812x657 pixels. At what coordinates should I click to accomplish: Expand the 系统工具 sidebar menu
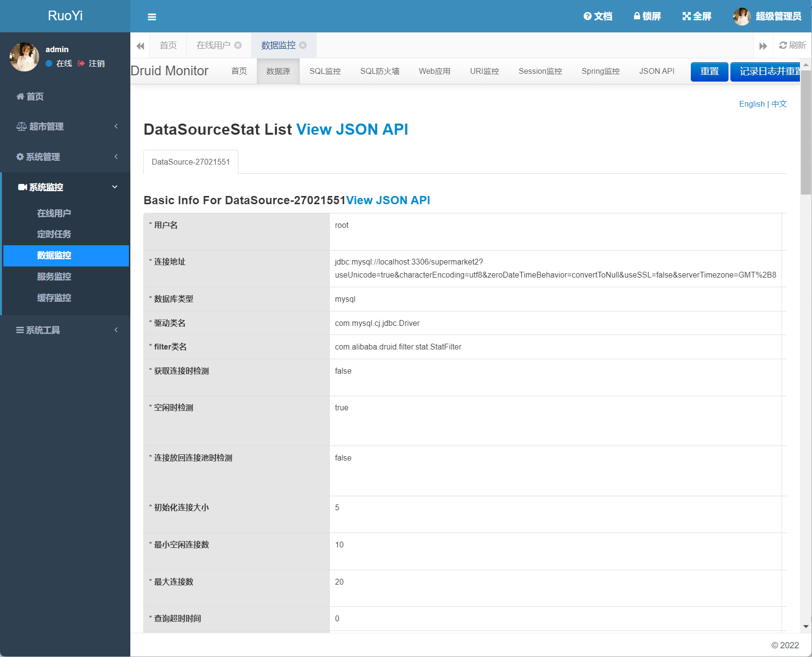click(x=65, y=330)
